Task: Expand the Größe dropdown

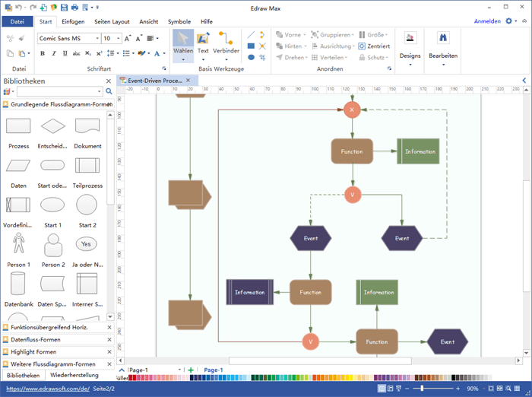Action: [x=386, y=35]
